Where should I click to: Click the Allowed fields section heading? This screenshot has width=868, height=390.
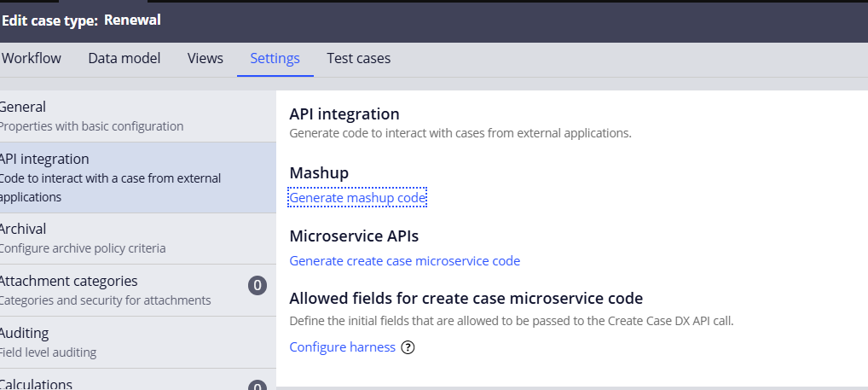[466, 298]
